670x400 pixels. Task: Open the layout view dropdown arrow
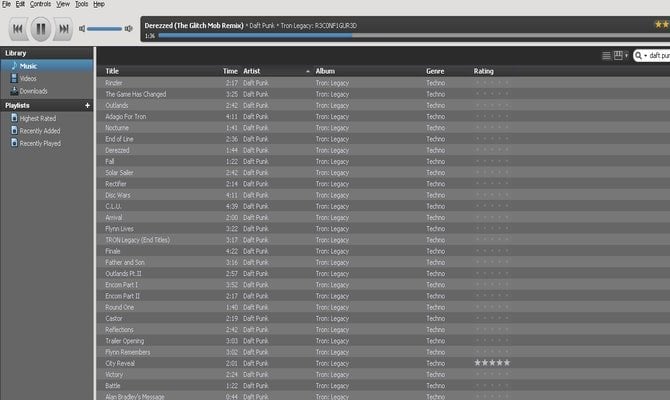(x=626, y=56)
